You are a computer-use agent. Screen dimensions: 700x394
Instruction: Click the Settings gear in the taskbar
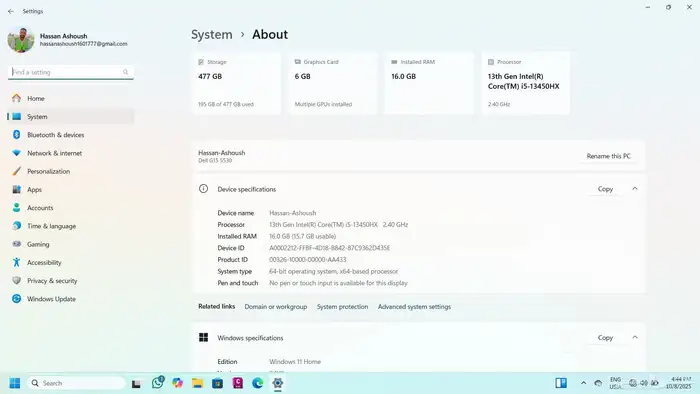[x=278, y=383]
